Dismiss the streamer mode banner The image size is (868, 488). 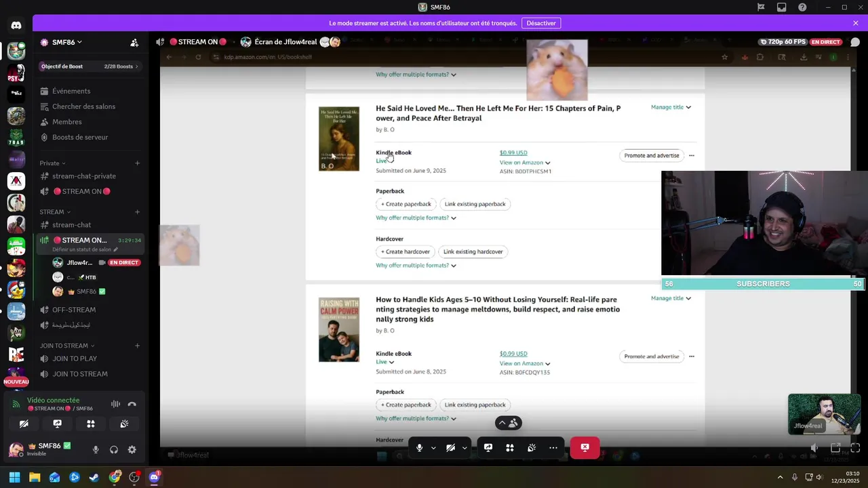pyautogui.click(x=856, y=23)
